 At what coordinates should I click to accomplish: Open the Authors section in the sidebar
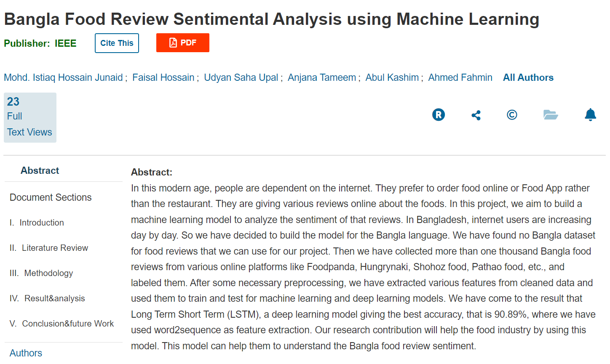point(26,353)
